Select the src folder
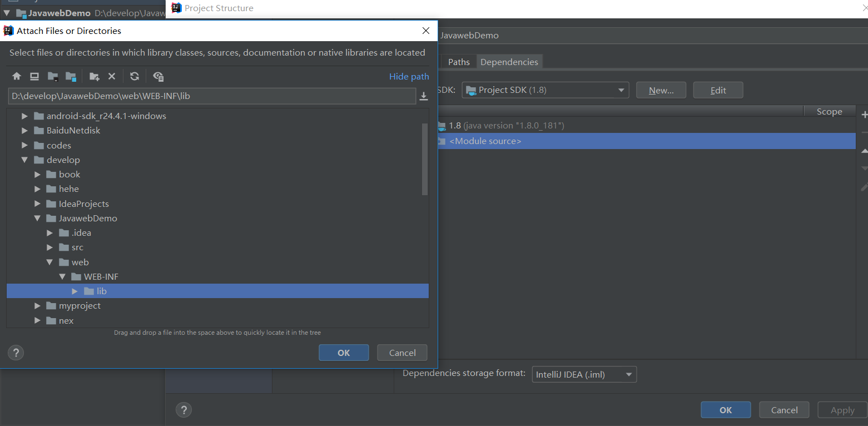 tap(77, 247)
